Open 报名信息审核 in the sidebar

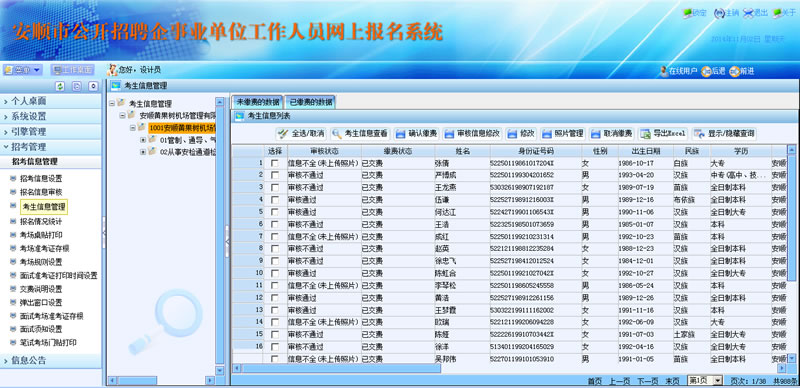[41, 192]
